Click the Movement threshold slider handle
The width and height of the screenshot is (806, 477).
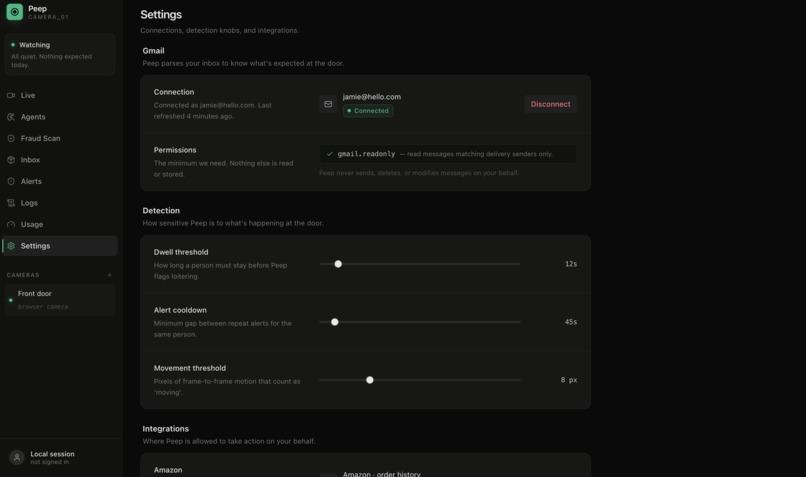point(370,380)
